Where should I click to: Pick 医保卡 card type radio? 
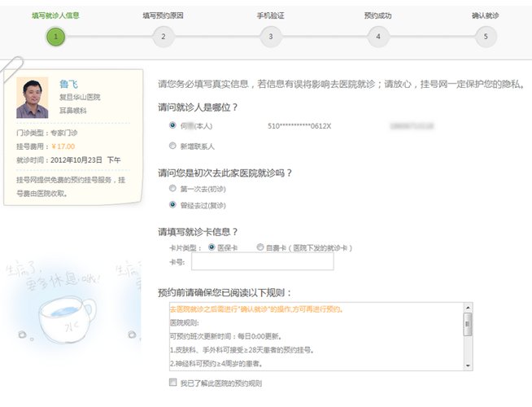tap(211, 247)
